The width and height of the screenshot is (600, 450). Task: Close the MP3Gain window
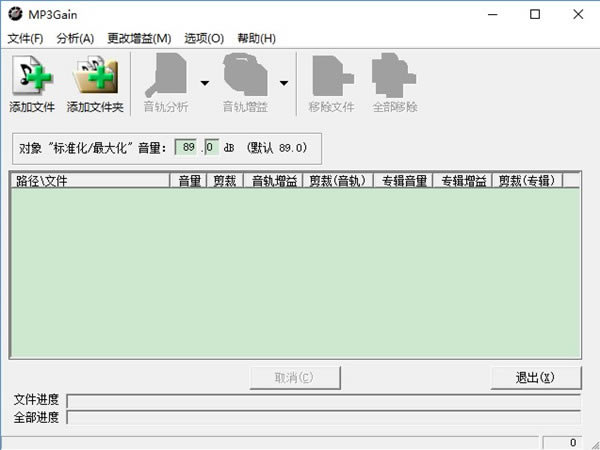point(578,15)
